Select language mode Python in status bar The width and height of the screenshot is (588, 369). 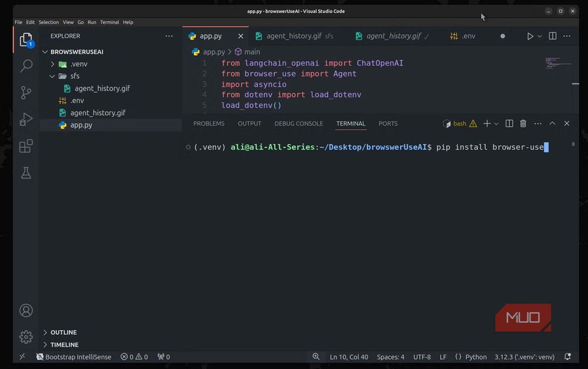[x=476, y=357]
